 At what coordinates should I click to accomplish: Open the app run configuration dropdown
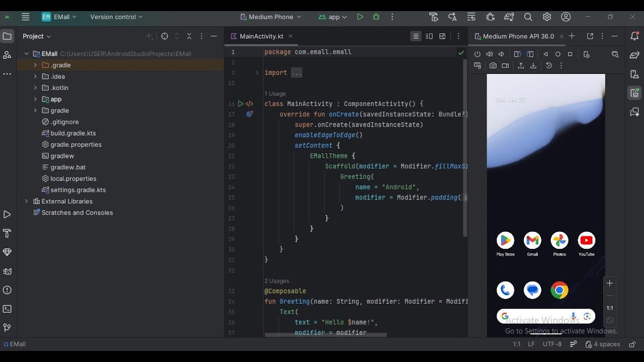tap(333, 17)
